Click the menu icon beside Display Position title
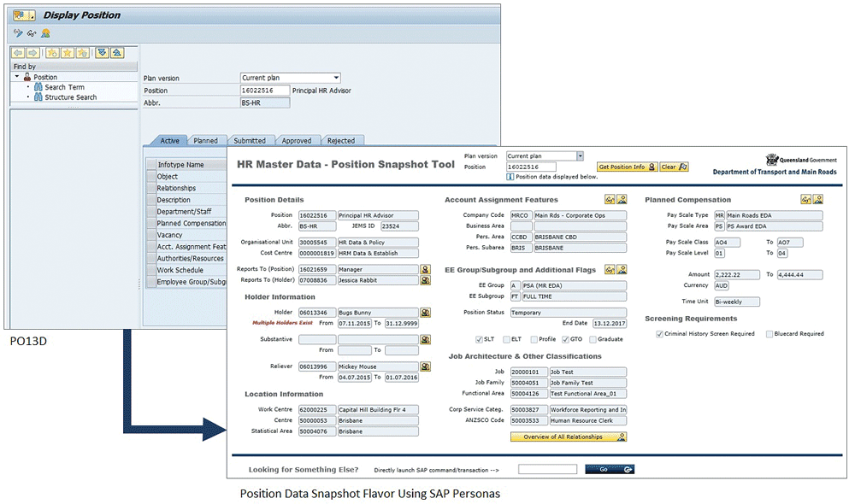 (24, 15)
